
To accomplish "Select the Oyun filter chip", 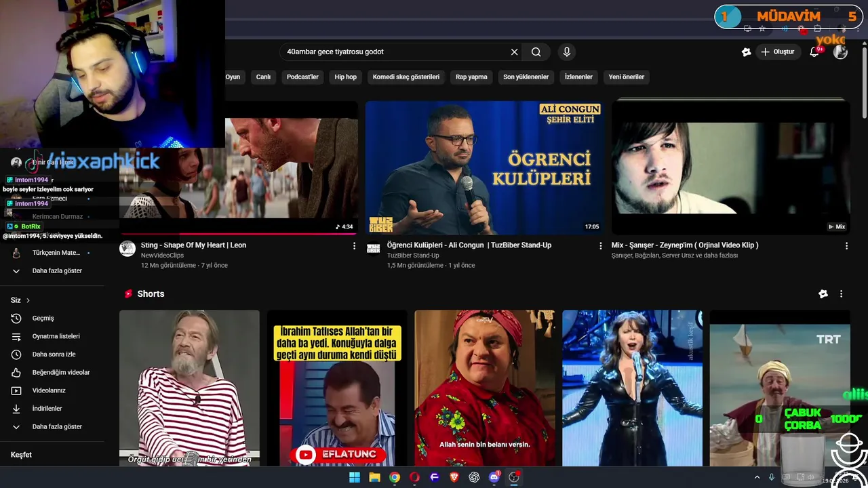I will point(233,77).
